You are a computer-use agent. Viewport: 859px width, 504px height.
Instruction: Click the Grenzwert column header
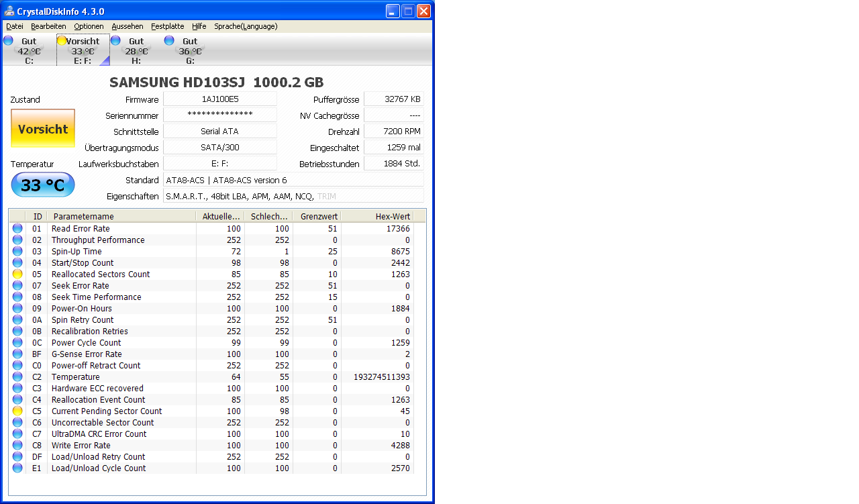click(317, 217)
